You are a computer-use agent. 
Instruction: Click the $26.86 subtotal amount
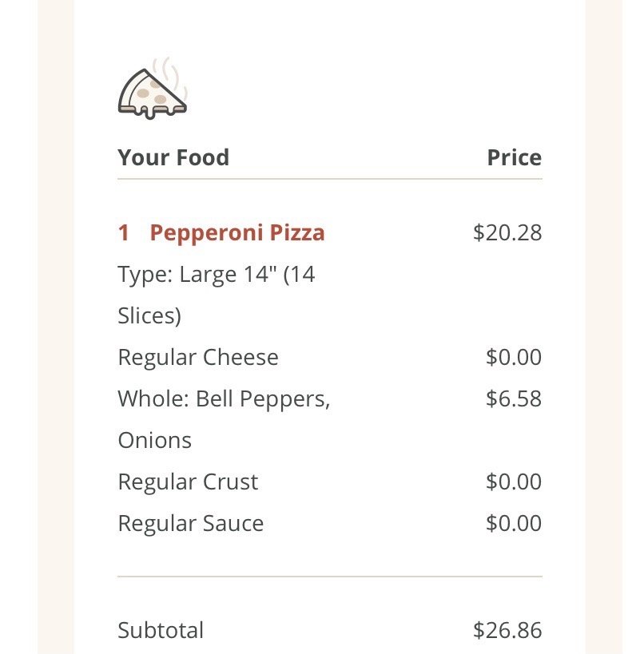[x=507, y=630]
